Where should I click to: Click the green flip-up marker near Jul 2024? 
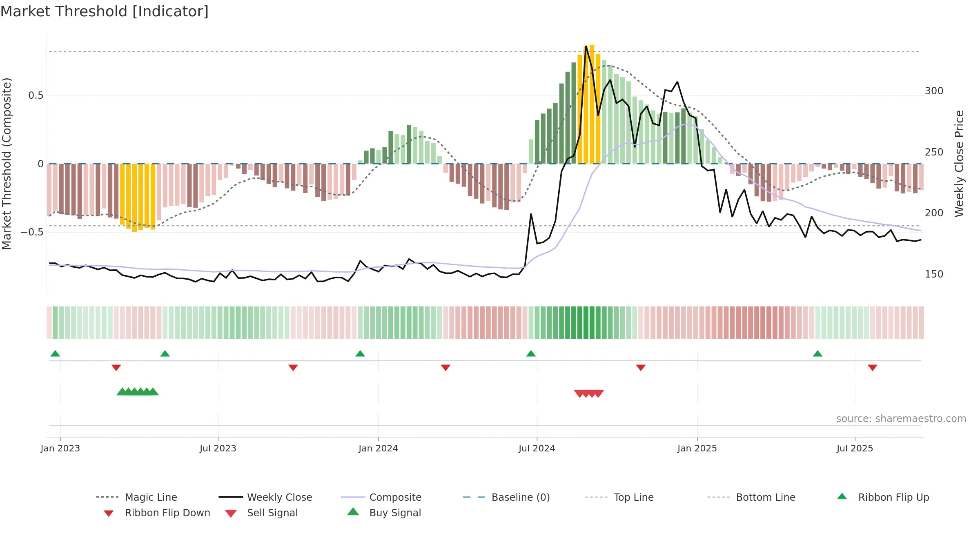pos(531,353)
